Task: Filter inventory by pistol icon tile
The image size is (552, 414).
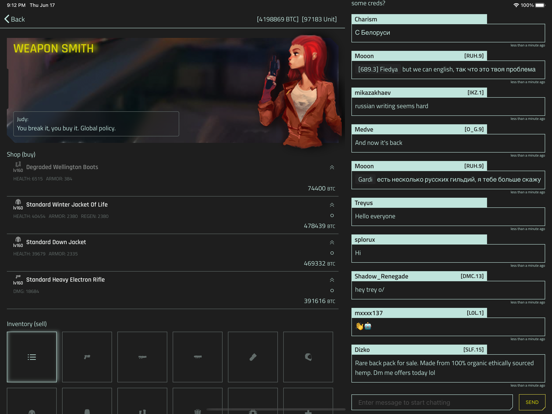Action: pos(87,357)
